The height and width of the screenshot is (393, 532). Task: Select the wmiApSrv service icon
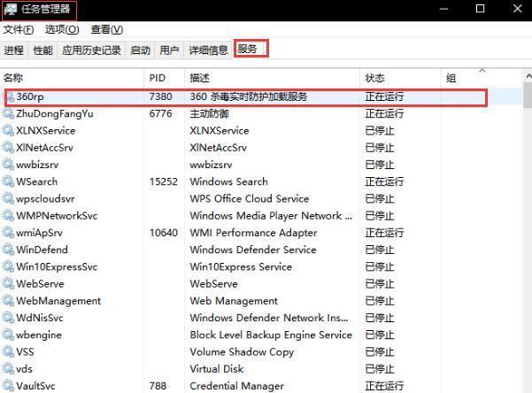9,233
